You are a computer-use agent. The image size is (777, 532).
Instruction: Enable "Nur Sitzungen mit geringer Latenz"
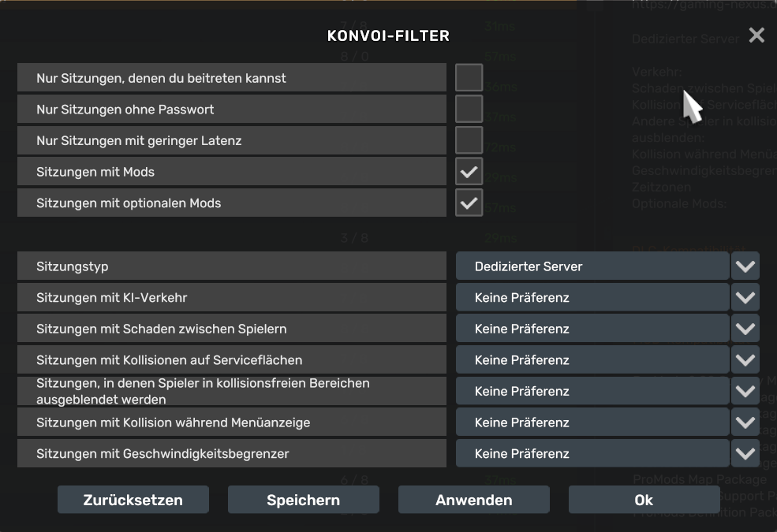469,140
